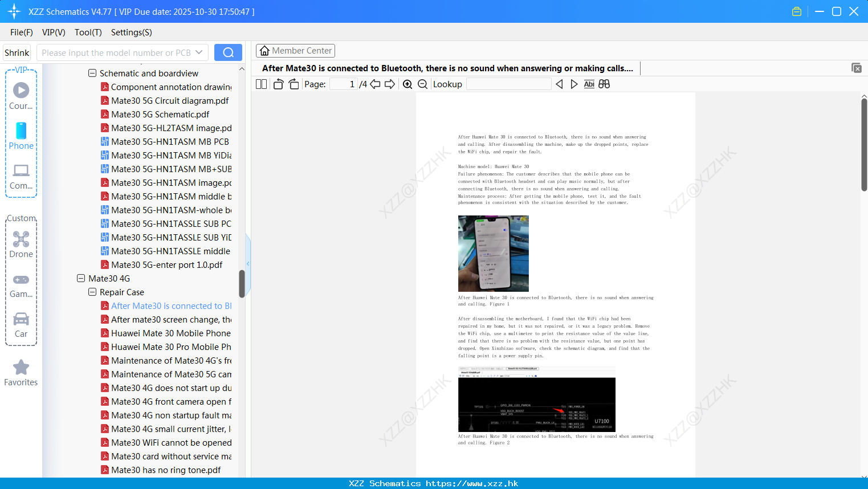Zoom in on the PDF
The width and height of the screenshot is (868, 489).
click(x=407, y=84)
